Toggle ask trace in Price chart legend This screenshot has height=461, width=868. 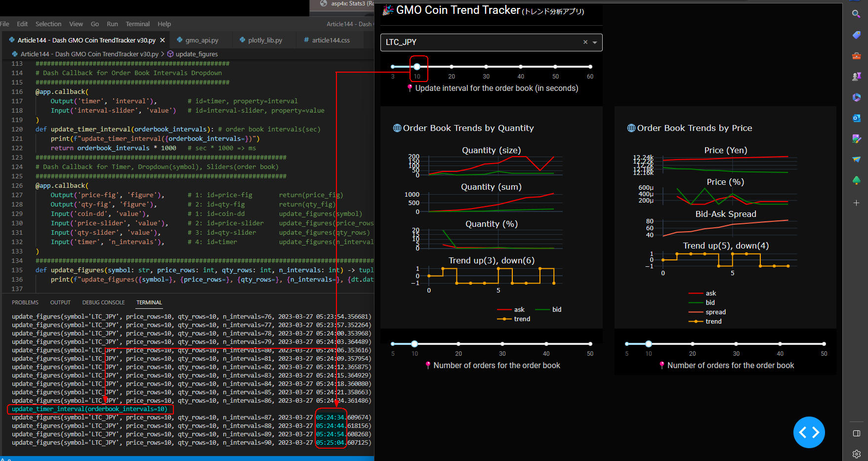coord(703,293)
